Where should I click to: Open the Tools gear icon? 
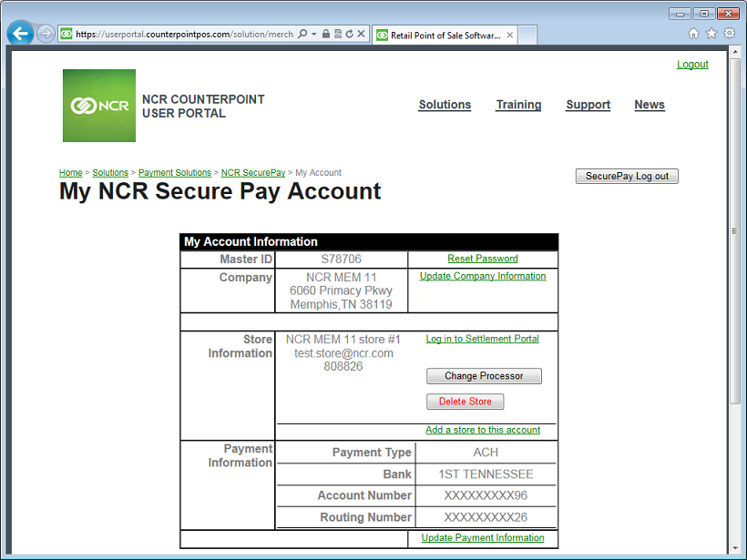click(x=729, y=33)
